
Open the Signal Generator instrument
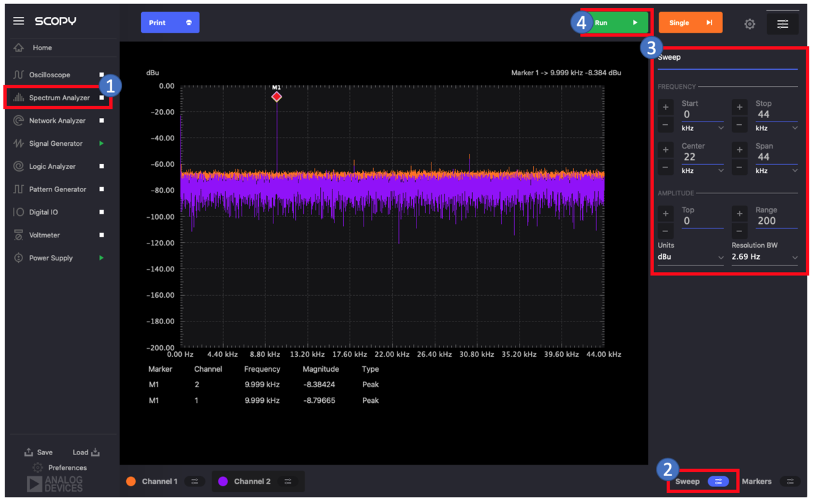point(56,144)
